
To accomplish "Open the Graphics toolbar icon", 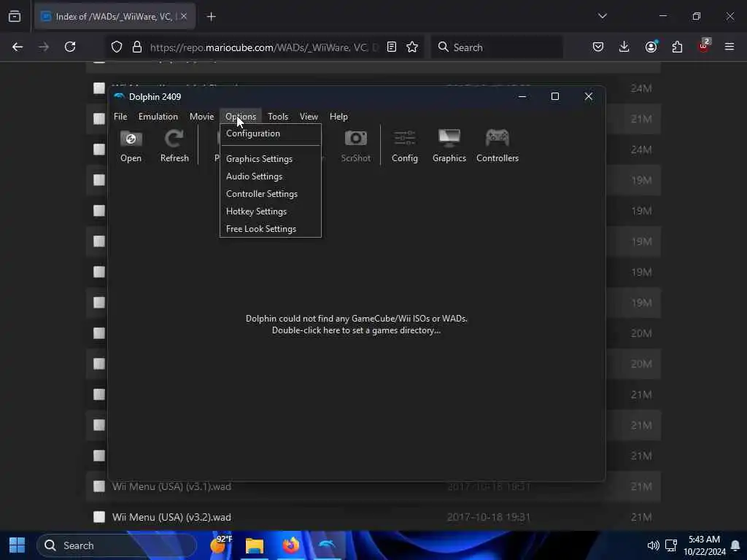I will (x=449, y=146).
